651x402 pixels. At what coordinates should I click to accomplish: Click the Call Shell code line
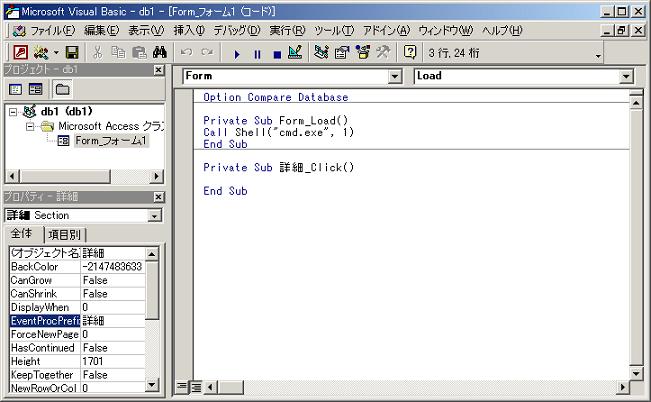point(279,132)
